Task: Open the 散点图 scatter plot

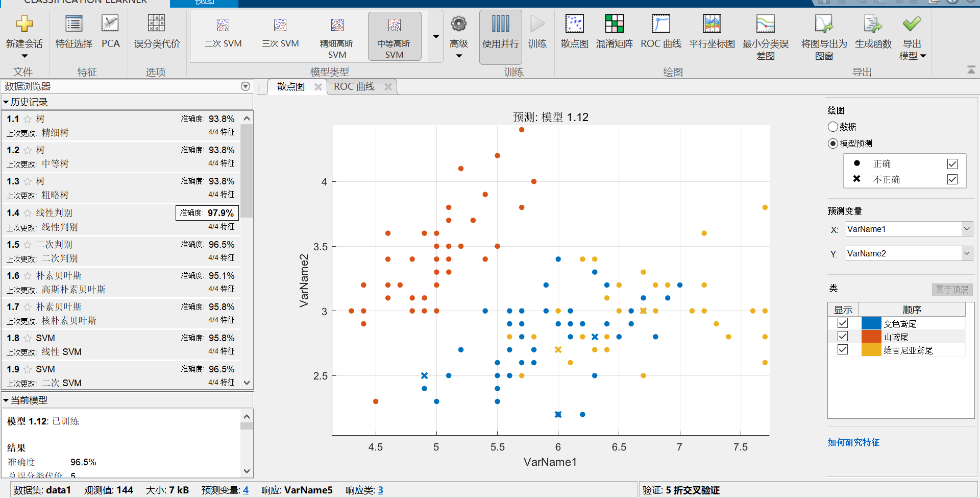Action: pos(575,32)
